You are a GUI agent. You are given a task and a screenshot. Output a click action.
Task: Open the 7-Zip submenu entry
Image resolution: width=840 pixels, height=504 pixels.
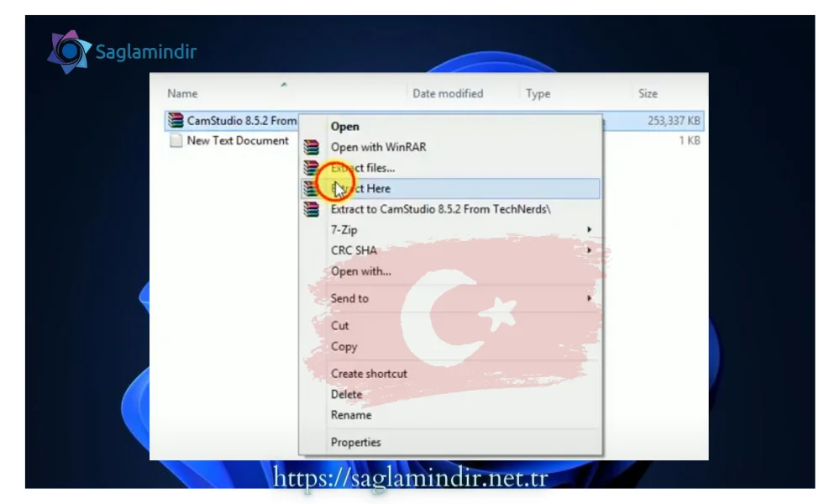[344, 230]
